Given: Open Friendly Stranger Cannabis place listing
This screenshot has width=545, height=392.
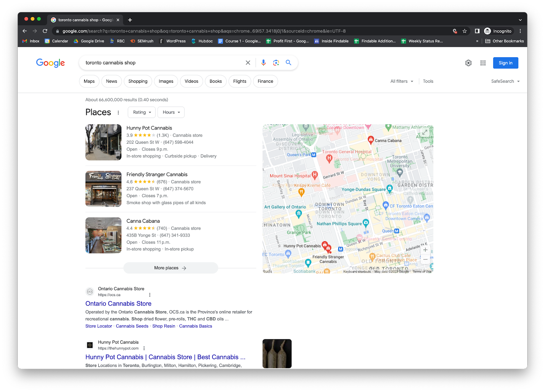Looking at the screenshot, I should click(x=157, y=174).
